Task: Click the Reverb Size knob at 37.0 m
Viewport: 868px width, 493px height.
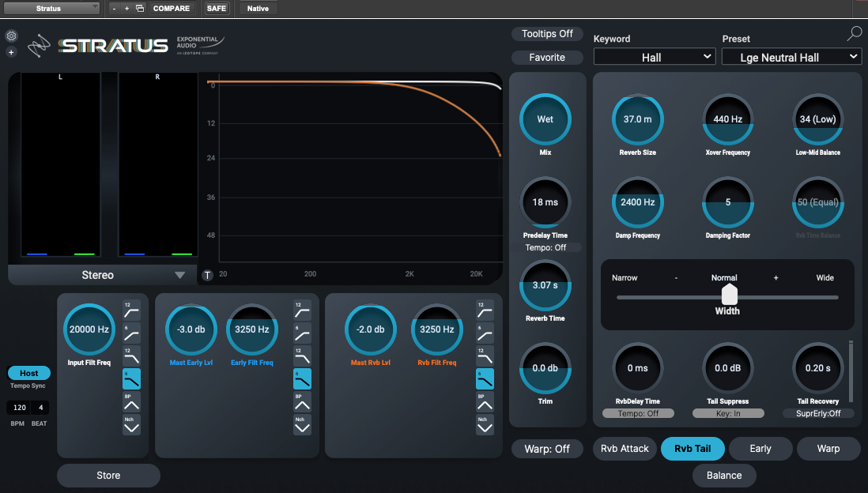Action: (x=638, y=119)
